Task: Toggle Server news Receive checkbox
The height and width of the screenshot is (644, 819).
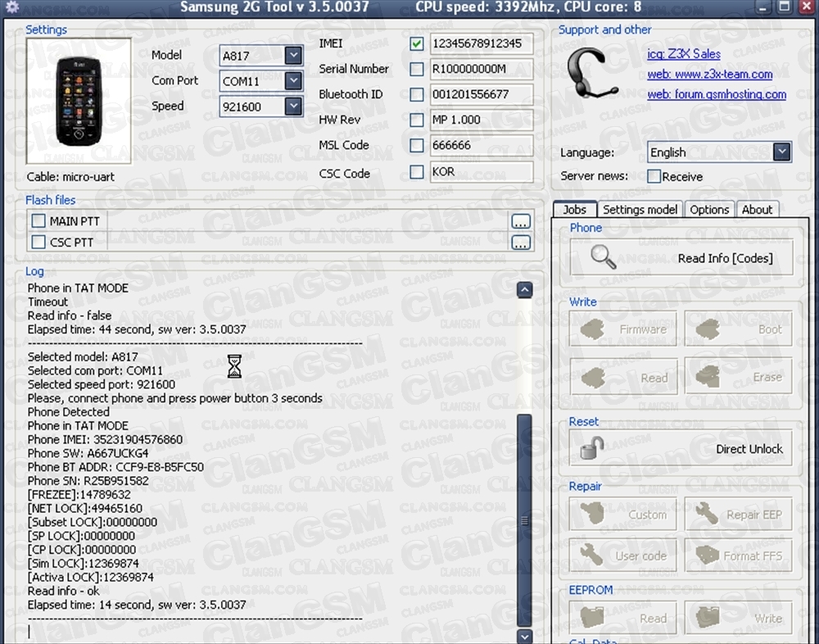Action: tap(654, 176)
